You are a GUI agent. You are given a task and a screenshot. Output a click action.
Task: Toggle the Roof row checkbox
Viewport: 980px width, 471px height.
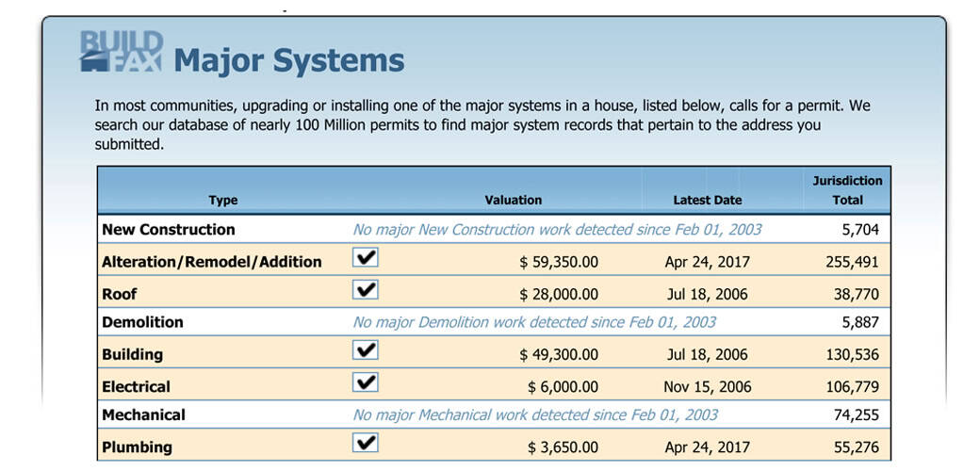point(366,290)
